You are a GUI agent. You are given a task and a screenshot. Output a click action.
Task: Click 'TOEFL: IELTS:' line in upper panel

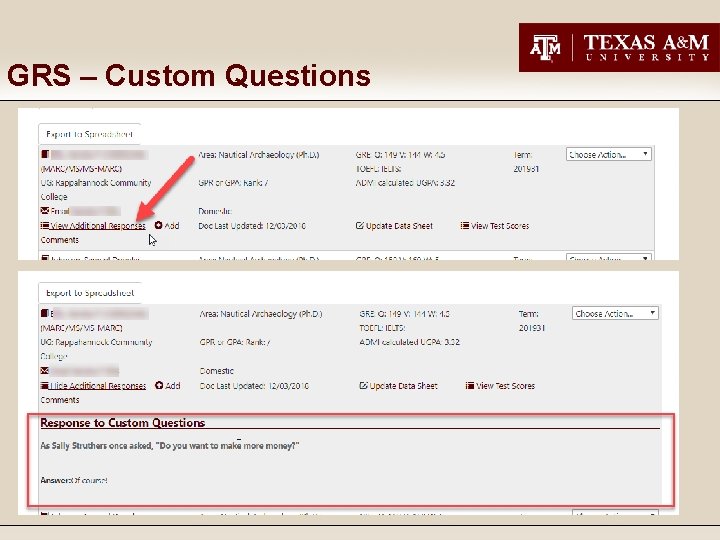[379, 169]
